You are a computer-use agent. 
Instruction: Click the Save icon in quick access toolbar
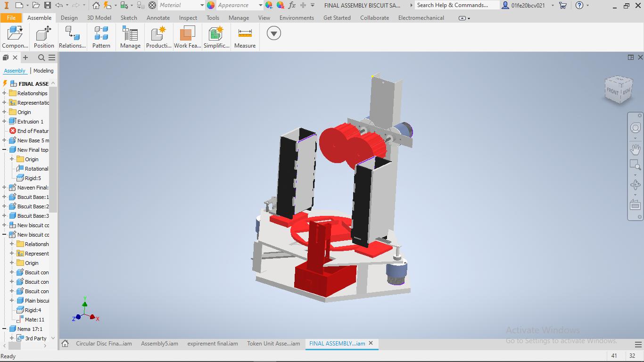click(47, 5)
